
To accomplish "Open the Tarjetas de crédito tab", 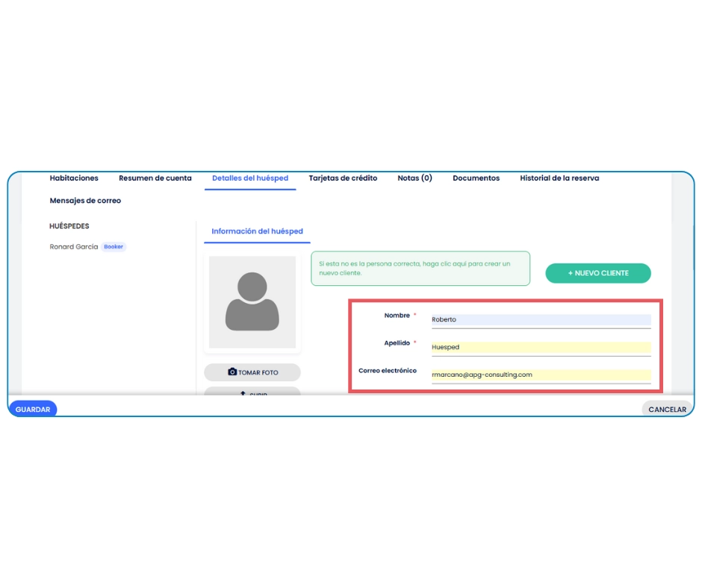I will (343, 178).
